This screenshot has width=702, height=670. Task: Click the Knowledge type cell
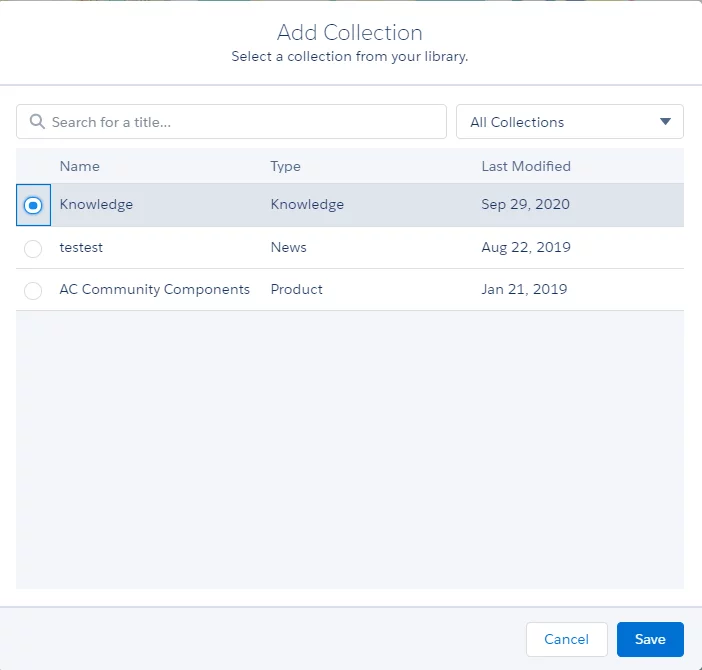pos(307,205)
